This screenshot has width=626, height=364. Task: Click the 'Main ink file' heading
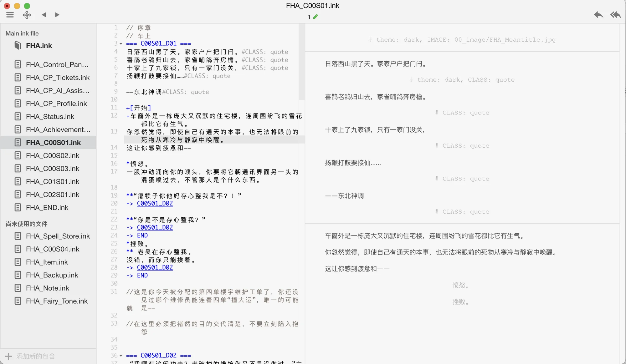pos(22,33)
